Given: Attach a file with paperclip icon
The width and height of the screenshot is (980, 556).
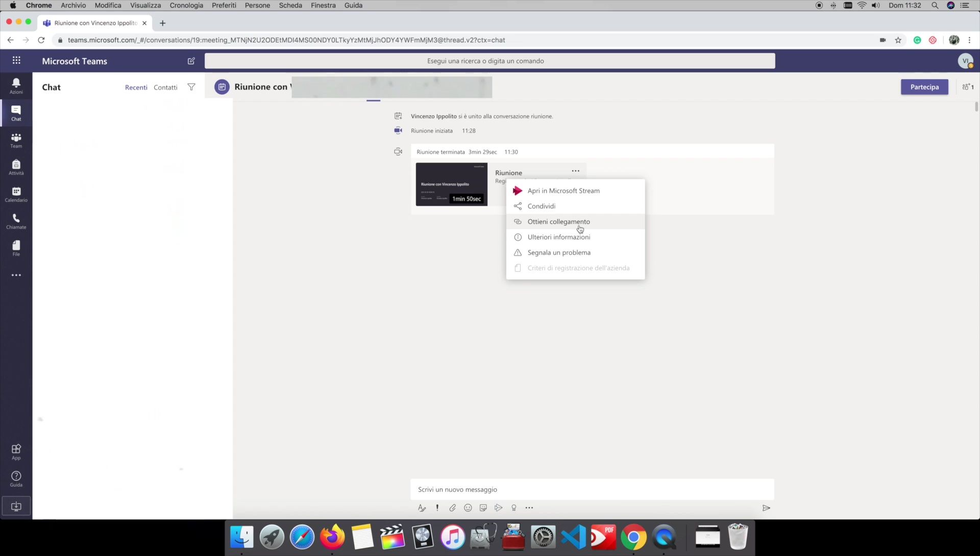Looking at the screenshot, I should [x=453, y=508].
